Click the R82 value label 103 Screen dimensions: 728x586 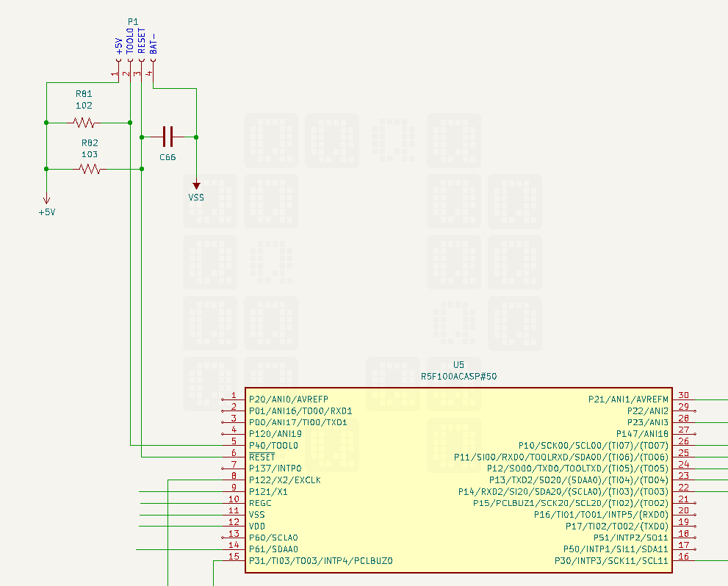90,154
